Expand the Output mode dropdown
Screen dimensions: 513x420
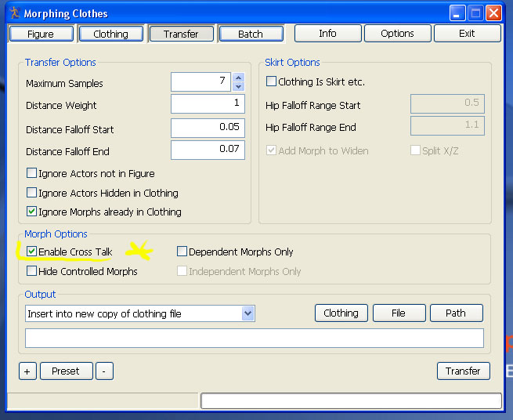click(x=248, y=313)
